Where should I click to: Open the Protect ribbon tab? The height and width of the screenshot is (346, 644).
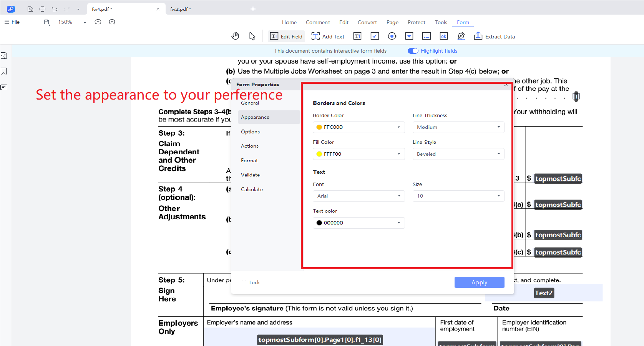pos(416,22)
